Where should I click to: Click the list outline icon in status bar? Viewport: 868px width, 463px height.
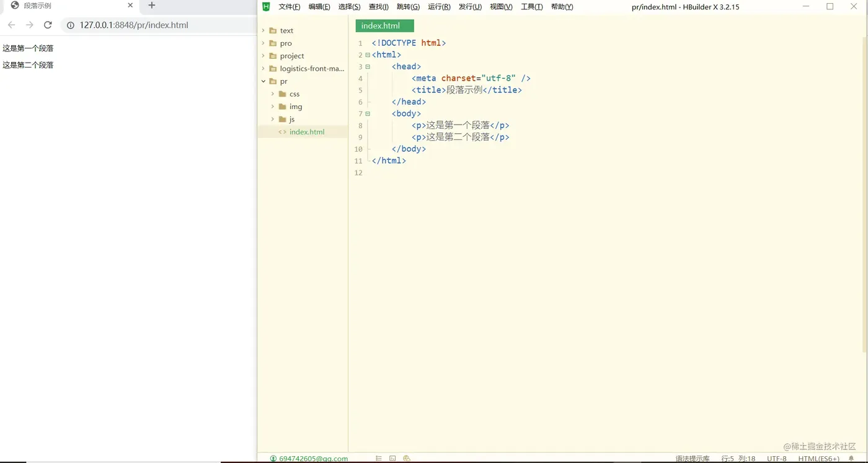379,459
